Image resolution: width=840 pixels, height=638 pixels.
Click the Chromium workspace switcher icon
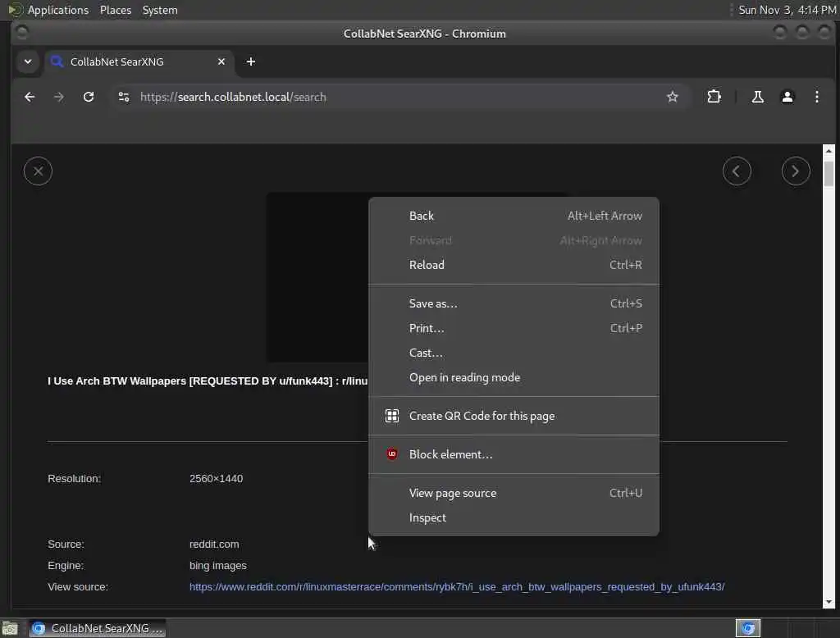(748, 628)
